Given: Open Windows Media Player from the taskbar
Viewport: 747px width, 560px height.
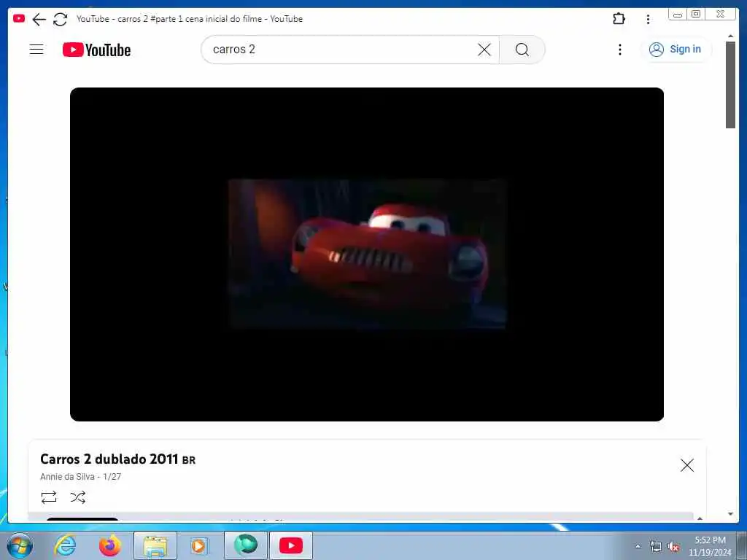Looking at the screenshot, I should (199, 545).
